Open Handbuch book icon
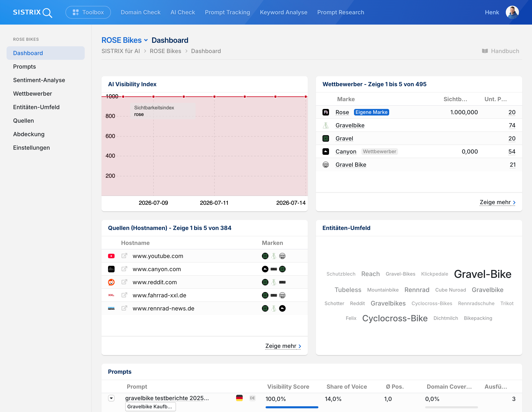The width and height of the screenshot is (532, 412). (485, 51)
